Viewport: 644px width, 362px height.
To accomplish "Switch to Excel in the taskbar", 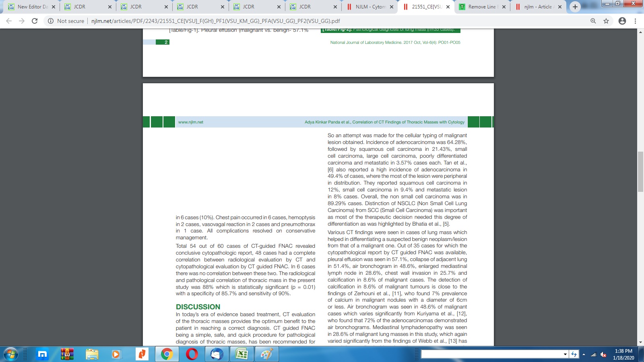I will (242, 354).
